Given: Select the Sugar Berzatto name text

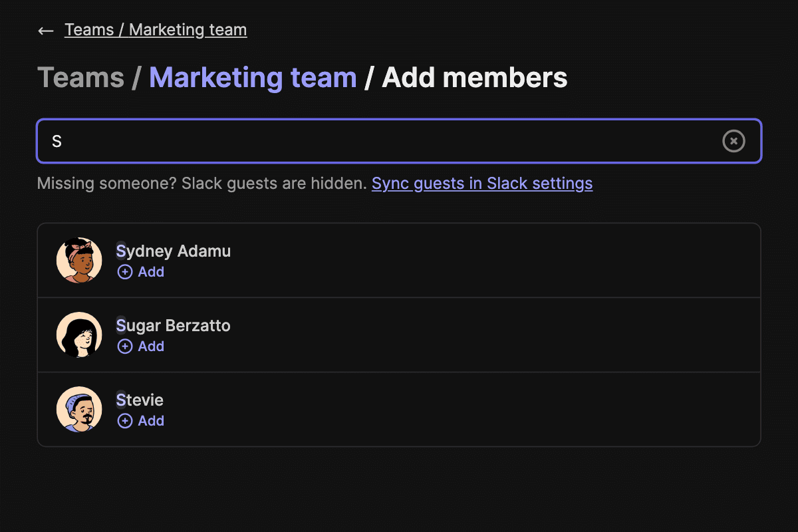Looking at the screenshot, I should click(x=174, y=326).
